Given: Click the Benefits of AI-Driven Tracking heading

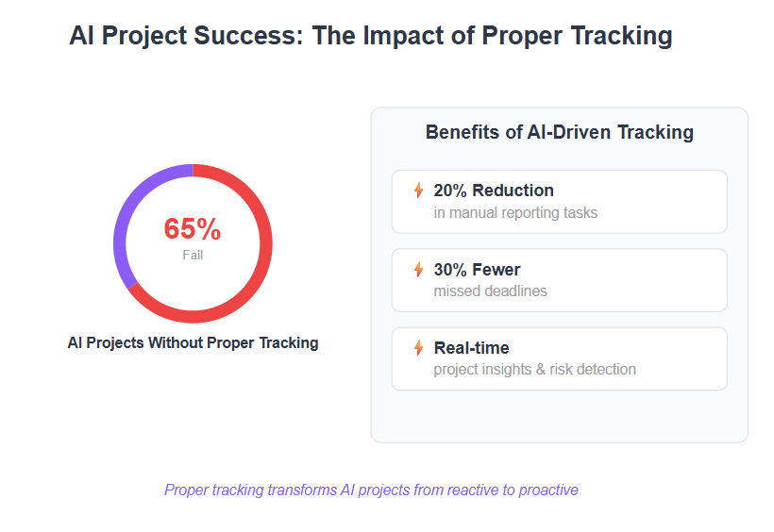Looking at the screenshot, I should [560, 132].
